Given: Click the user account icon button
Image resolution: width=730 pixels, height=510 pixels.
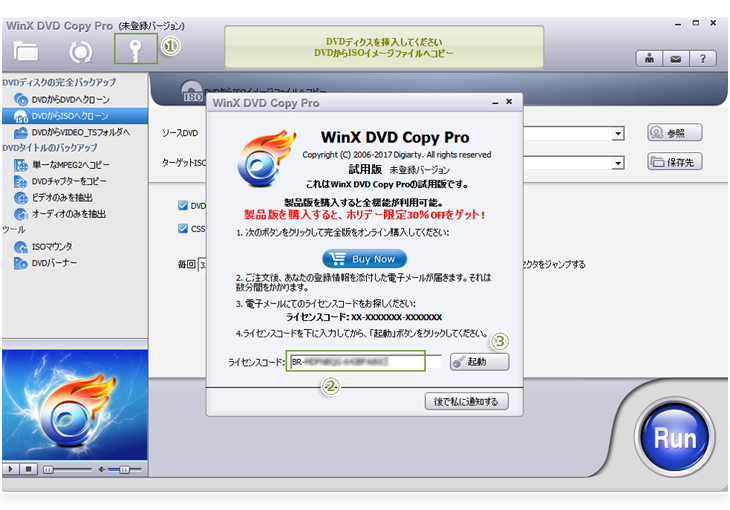Looking at the screenshot, I should point(649,59).
